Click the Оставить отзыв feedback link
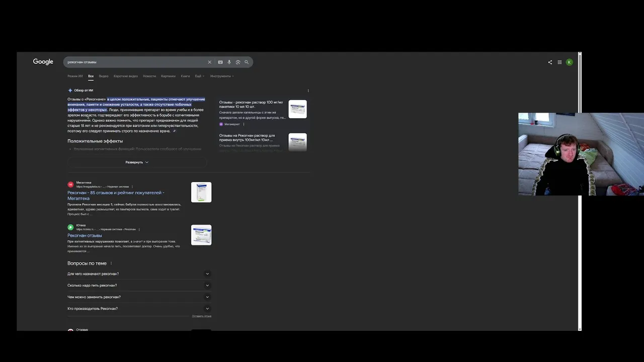644x362 pixels. click(201, 316)
